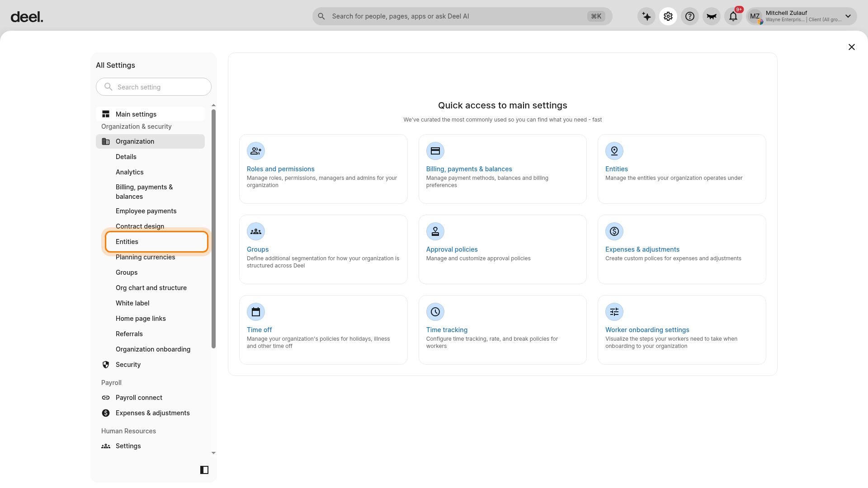
Task: Open Expenses & adjustments card link
Action: 642,249
